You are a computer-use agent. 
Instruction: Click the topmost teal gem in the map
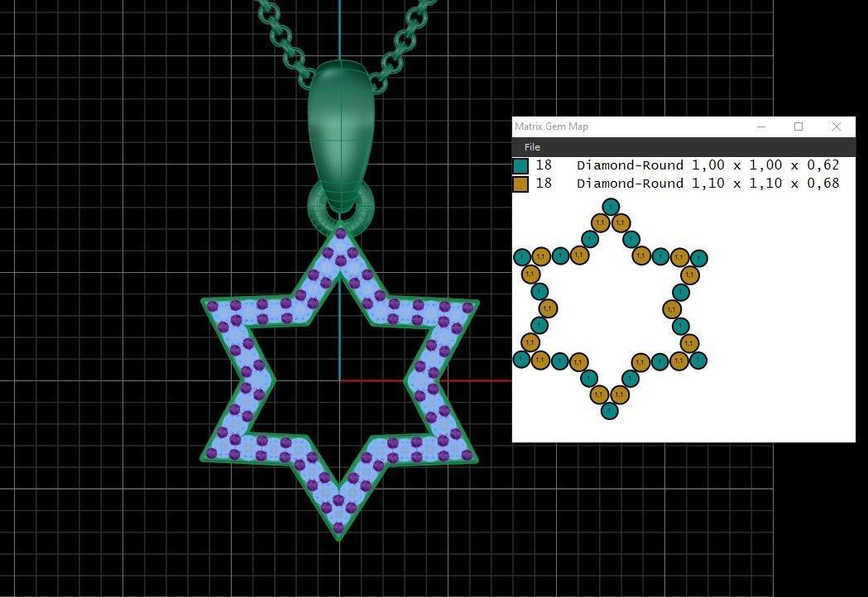610,207
